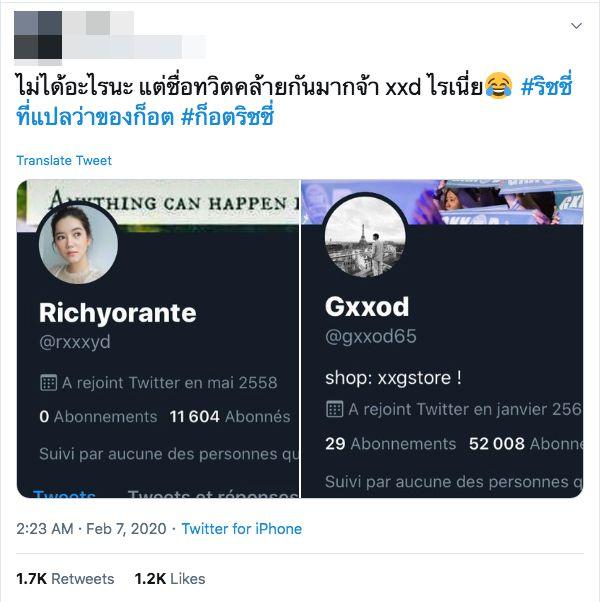
Task: View the 1.2K Likes list
Action: point(170,579)
